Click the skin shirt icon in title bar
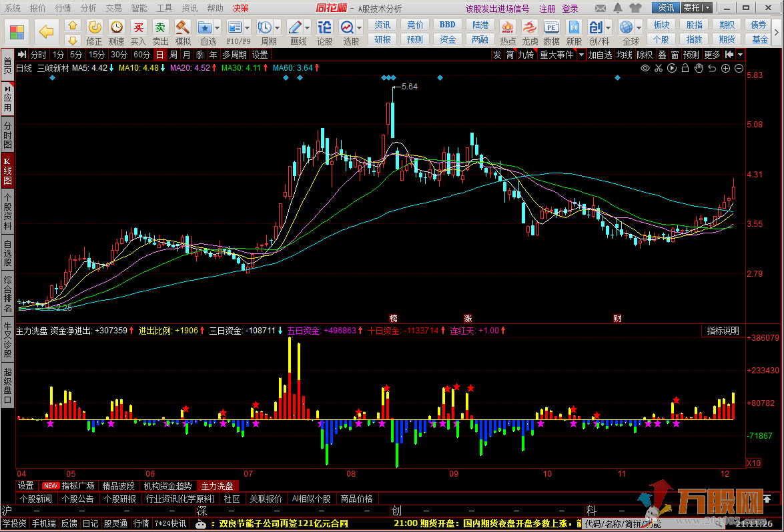This screenshot has width=784, height=532. coord(635,8)
